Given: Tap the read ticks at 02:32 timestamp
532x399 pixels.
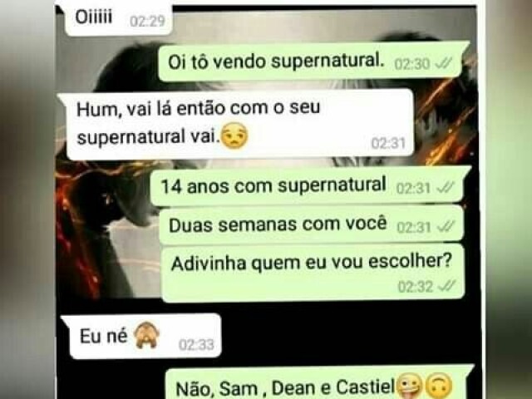Looking at the screenshot, I should pos(446,287).
